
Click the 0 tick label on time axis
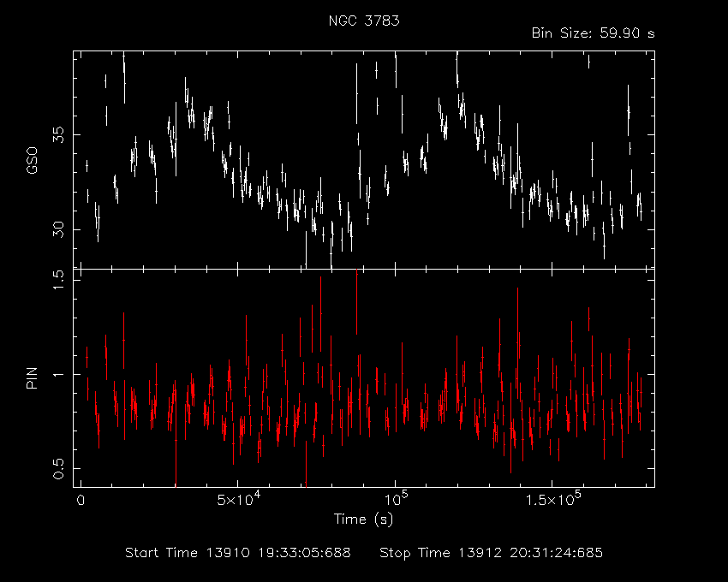(81, 501)
